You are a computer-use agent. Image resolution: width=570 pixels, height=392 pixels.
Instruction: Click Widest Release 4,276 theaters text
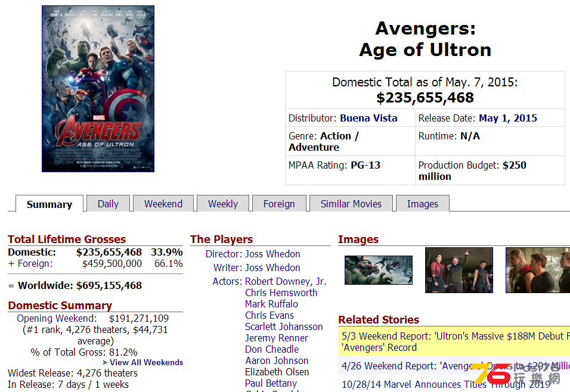tap(73, 373)
